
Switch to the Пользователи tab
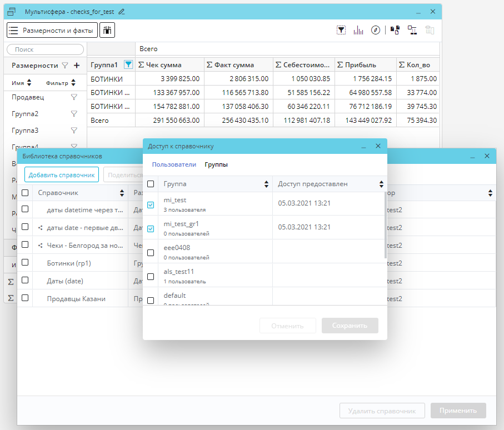(x=174, y=164)
